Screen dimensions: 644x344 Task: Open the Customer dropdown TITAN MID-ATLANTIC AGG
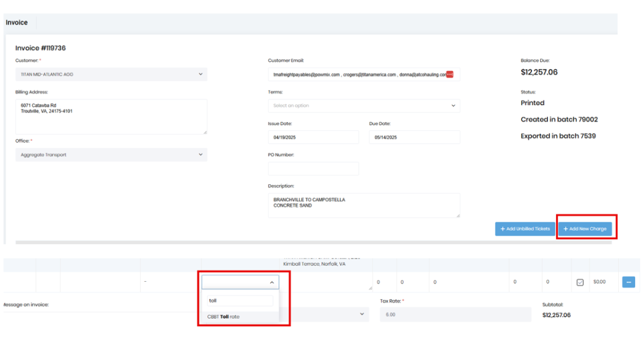(x=111, y=74)
